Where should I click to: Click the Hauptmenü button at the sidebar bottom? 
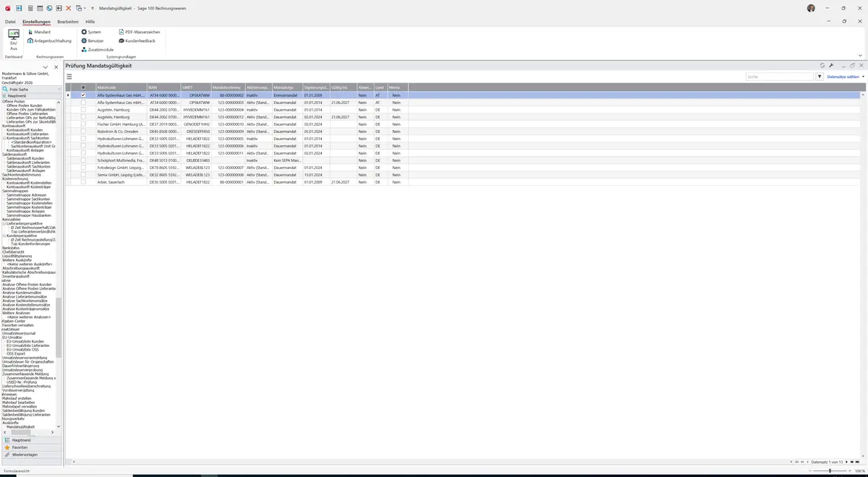point(31,440)
